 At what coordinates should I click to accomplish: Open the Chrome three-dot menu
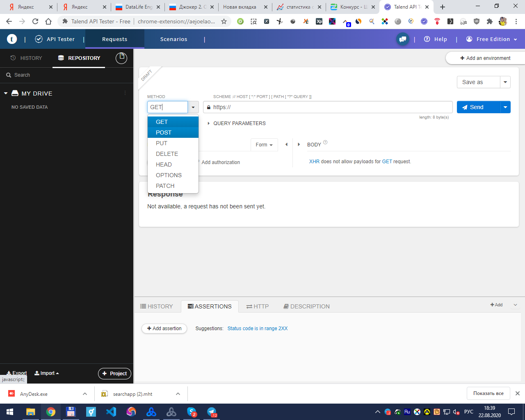coord(516,21)
